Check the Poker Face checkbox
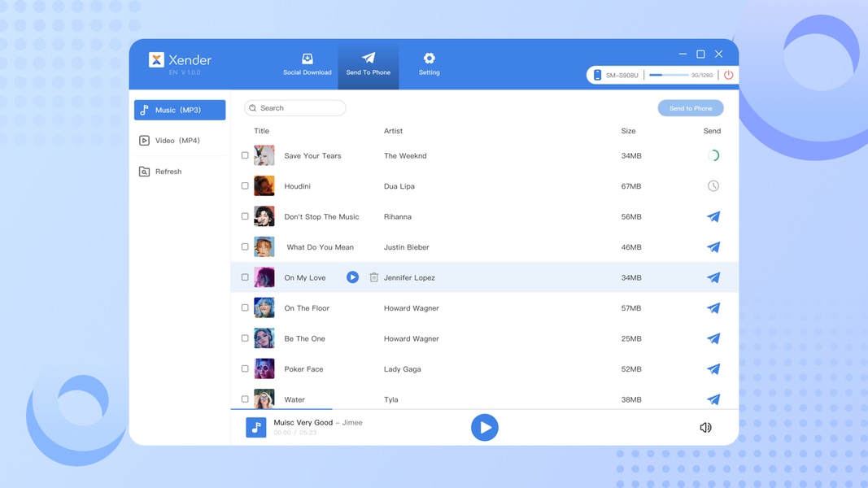The width and height of the screenshot is (868, 488). pyautogui.click(x=245, y=368)
